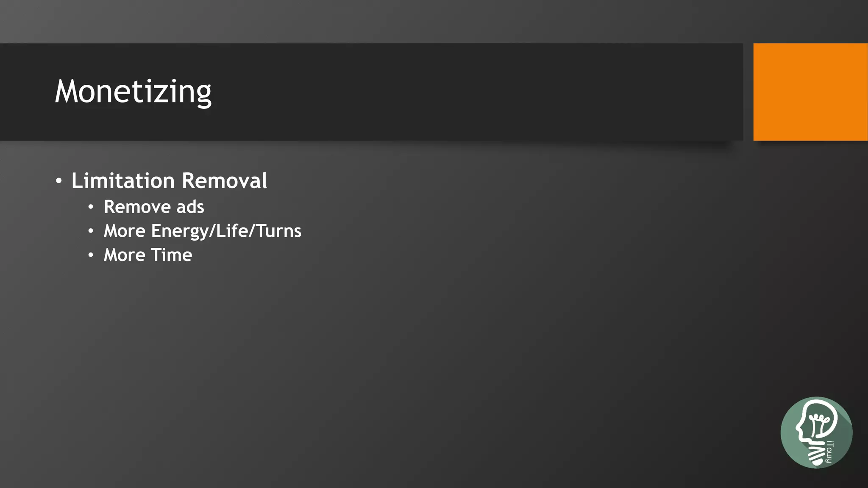The width and height of the screenshot is (868, 488).
Task: Select the More Time sub-bullet
Action: click(148, 255)
